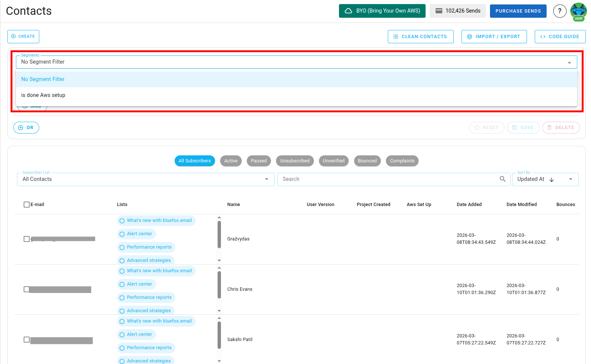Image resolution: width=591 pixels, height=364 pixels.
Task: Click the CREATE button
Action: [x=23, y=37]
